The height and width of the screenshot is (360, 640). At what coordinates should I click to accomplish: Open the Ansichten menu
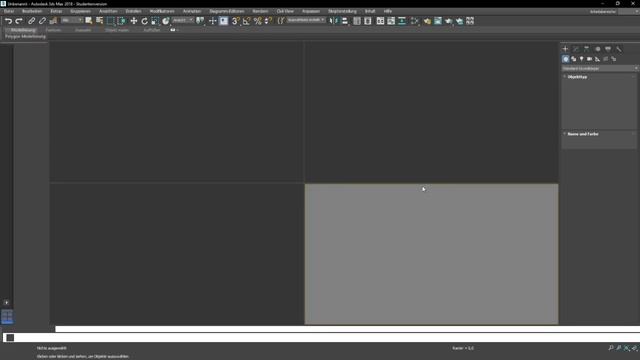(x=108, y=11)
